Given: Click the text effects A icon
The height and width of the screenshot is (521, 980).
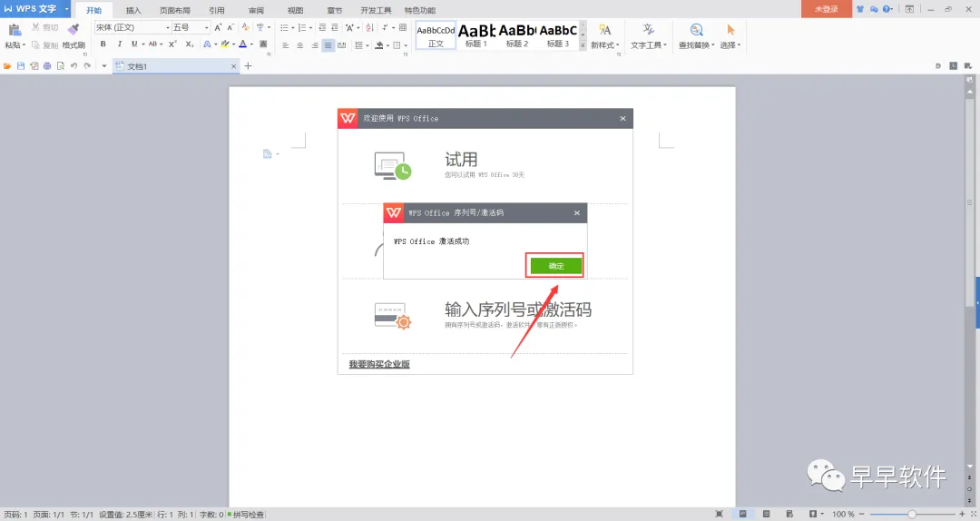Looking at the screenshot, I should pos(207,44).
